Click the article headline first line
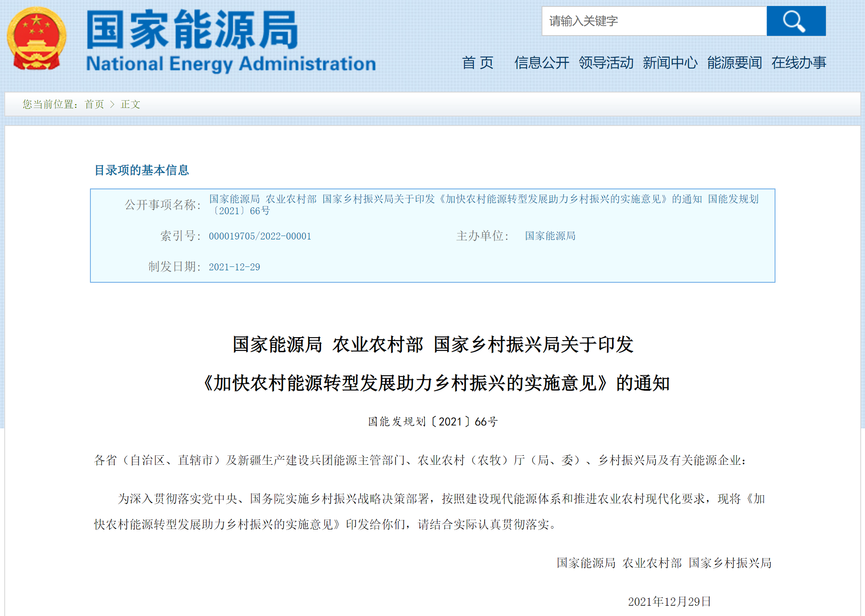This screenshot has width=865, height=616. coord(433,344)
